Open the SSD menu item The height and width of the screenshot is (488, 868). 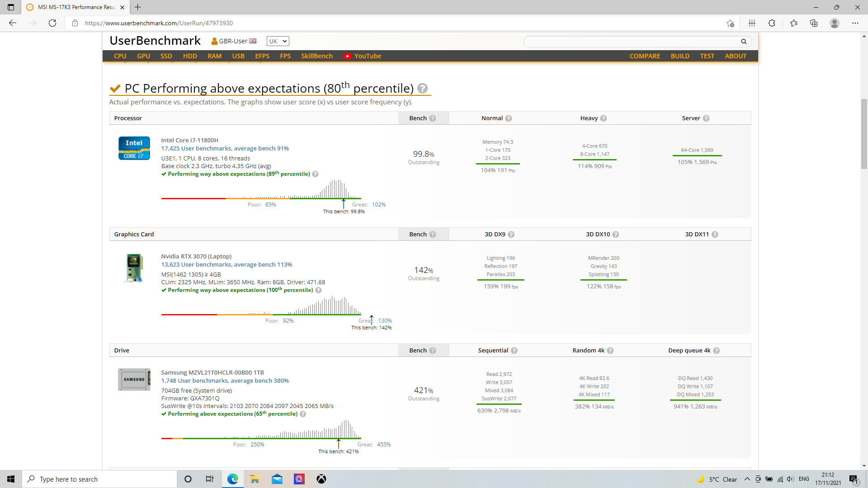166,56
